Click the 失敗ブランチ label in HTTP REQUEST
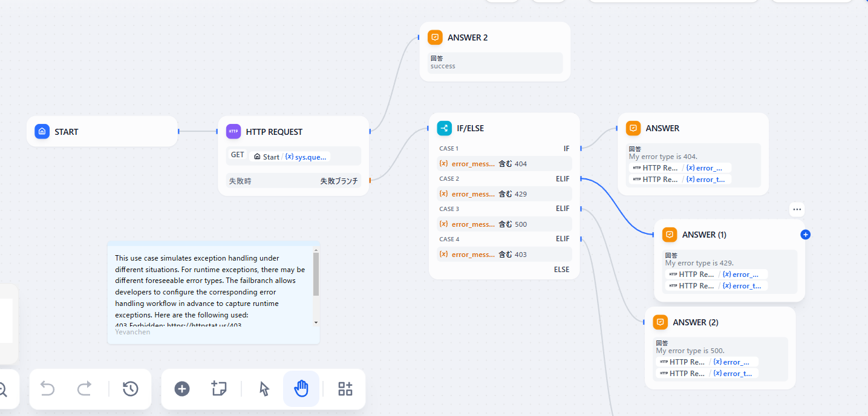 coord(339,181)
